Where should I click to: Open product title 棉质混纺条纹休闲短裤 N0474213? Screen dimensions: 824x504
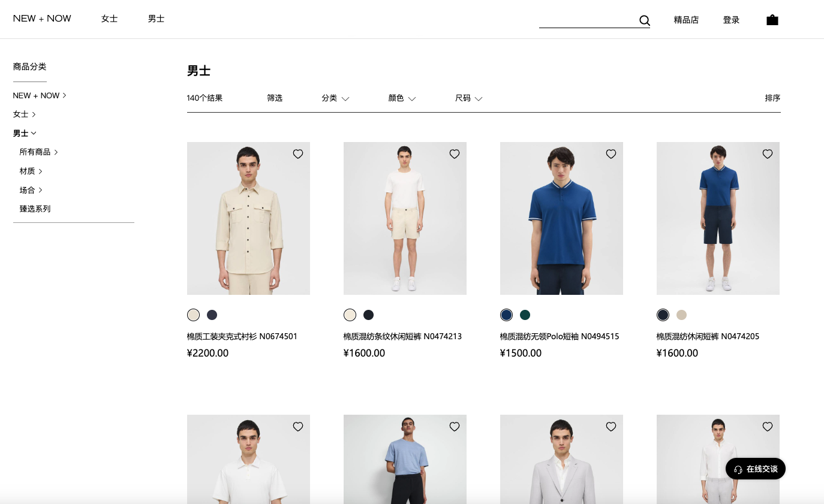click(402, 337)
